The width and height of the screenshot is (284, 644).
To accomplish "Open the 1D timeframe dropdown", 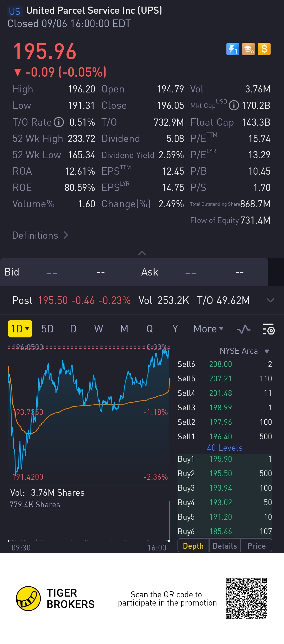I will (x=20, y=329).
